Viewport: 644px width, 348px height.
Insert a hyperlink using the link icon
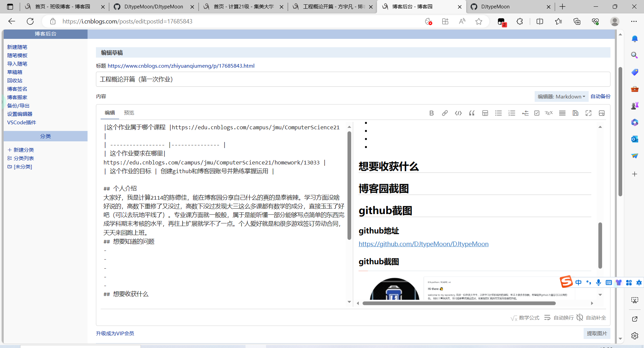(445, 113)
